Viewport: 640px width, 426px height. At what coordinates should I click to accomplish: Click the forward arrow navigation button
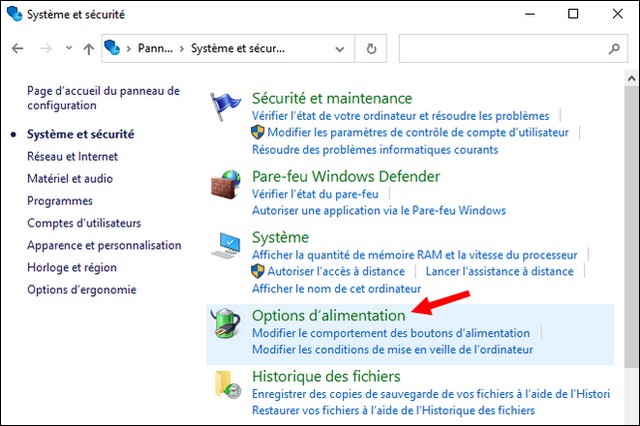[46, 49]
